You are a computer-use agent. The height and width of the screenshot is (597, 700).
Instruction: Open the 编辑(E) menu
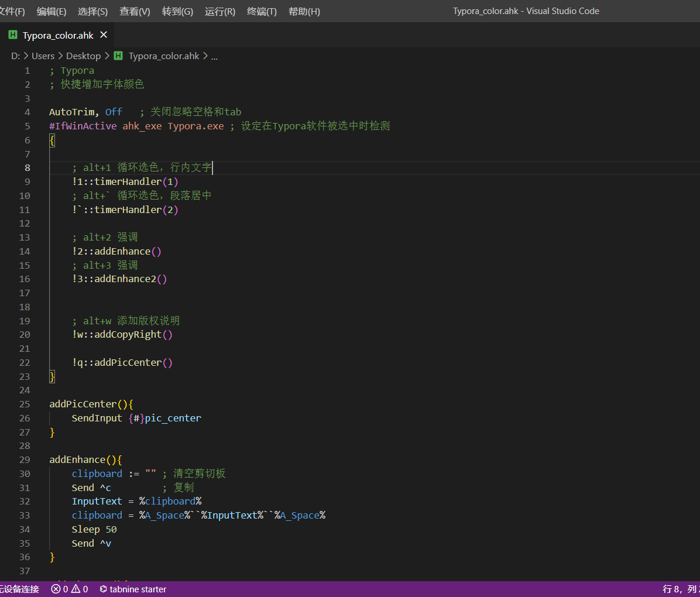click(52, 11)
